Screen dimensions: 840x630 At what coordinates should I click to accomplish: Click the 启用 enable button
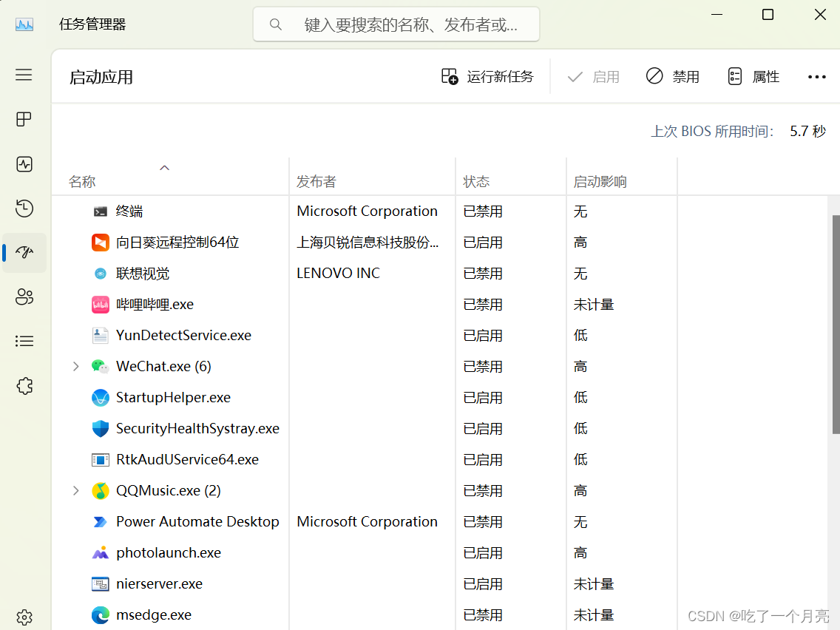click(x=594, y=77)
